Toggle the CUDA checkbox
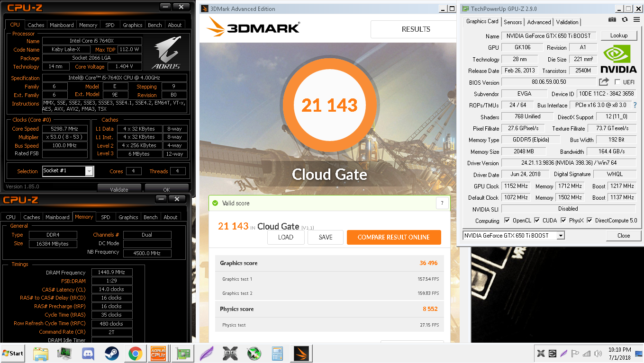This screenshot has height=363, width=644. click(x=537, y=220)
